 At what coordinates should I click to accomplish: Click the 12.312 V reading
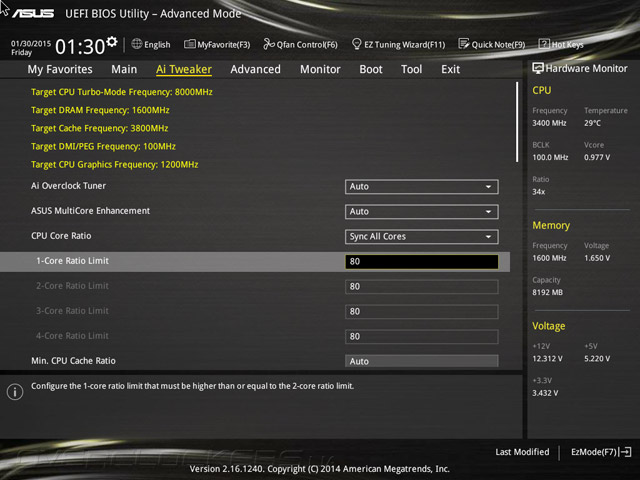pyautogui.click(x=547, y=358)
